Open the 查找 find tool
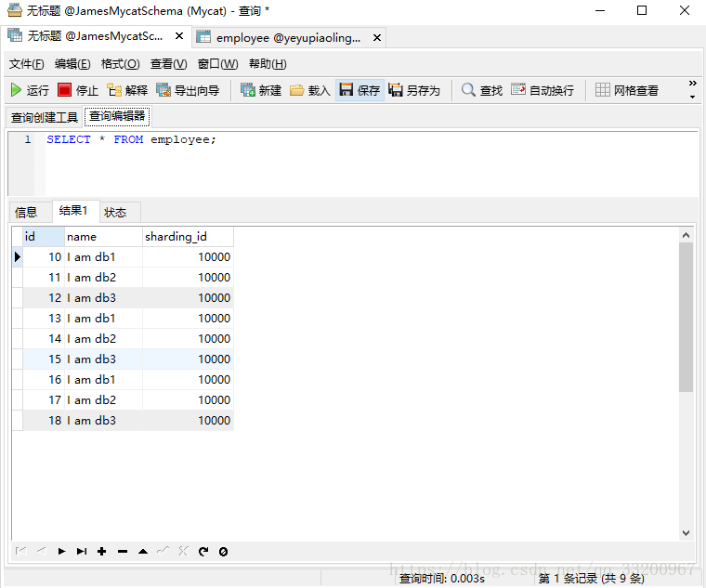This screenshot has width=706, height=588. [x=482, y=90]
